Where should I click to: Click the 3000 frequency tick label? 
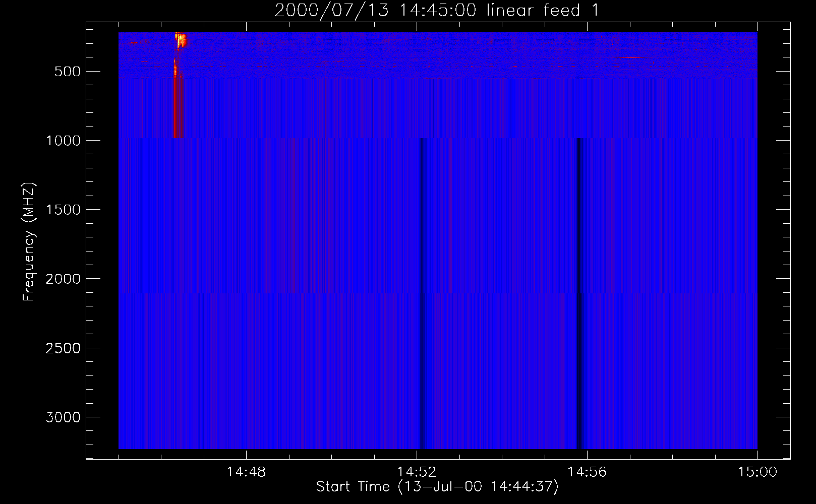[63, 417]
